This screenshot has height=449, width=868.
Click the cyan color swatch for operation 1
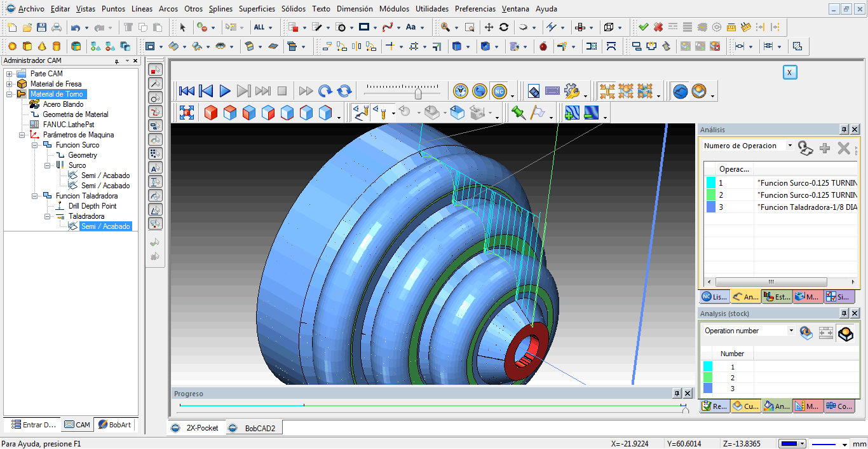(712, 184)
